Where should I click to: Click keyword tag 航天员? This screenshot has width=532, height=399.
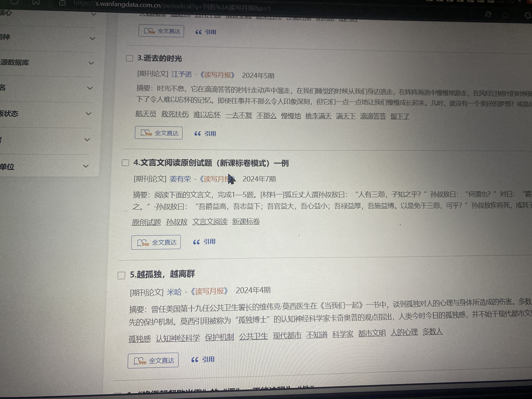(x=146, y=114)
